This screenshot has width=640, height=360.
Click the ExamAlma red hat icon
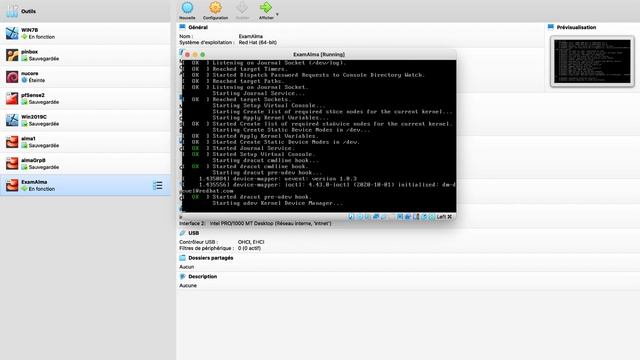tap(12, 185)
